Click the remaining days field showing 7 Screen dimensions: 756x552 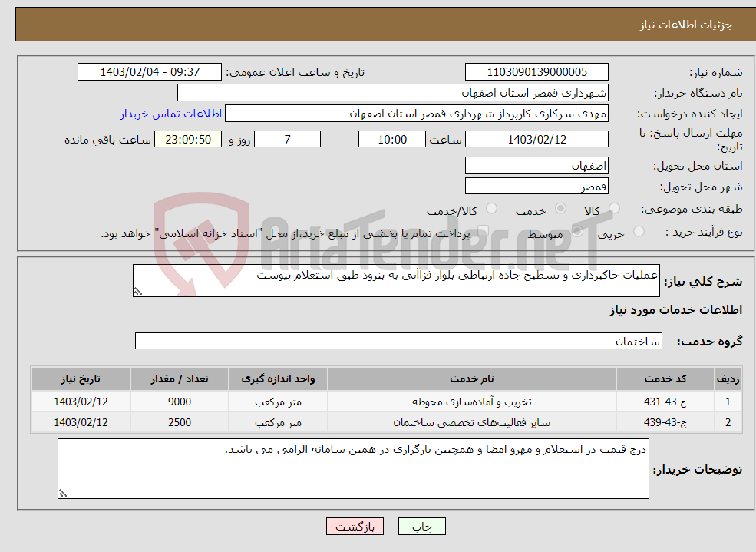pos(287,139)
